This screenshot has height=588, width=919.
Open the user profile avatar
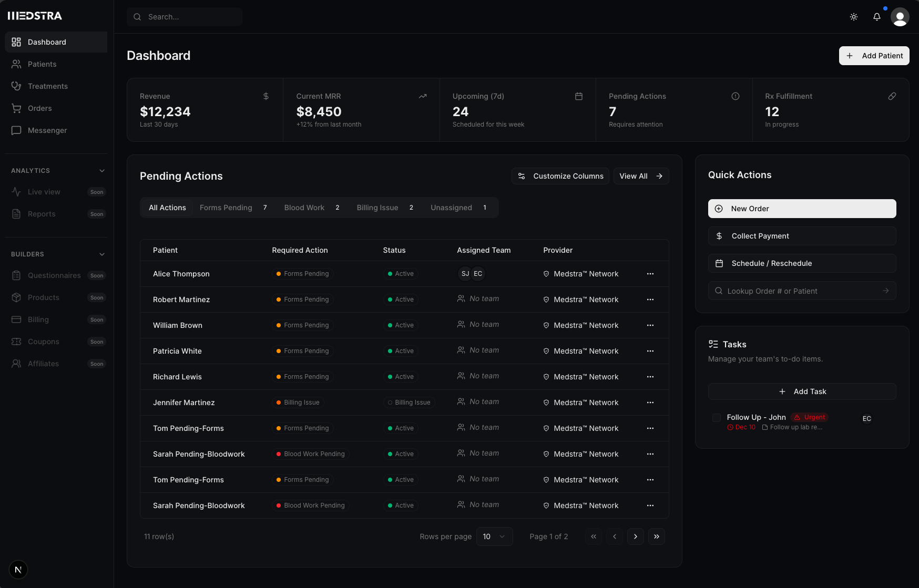coord(900,17)
